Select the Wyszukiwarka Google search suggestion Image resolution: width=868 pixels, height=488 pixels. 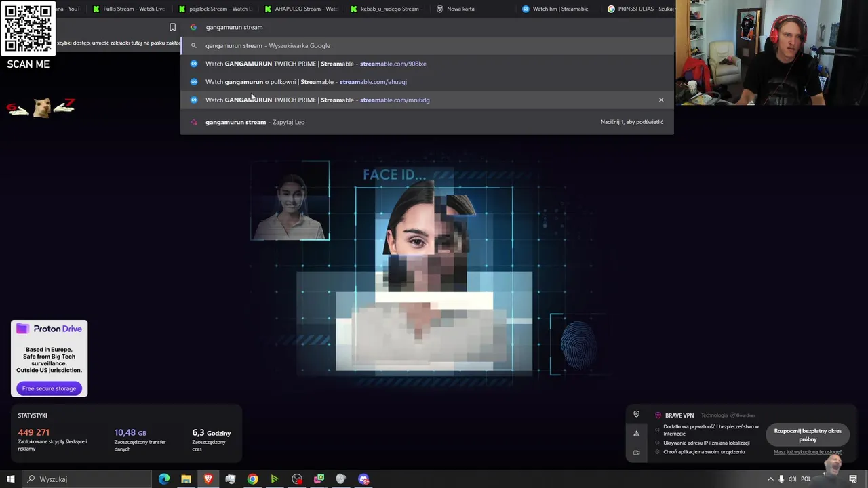(x=427, y=45)
